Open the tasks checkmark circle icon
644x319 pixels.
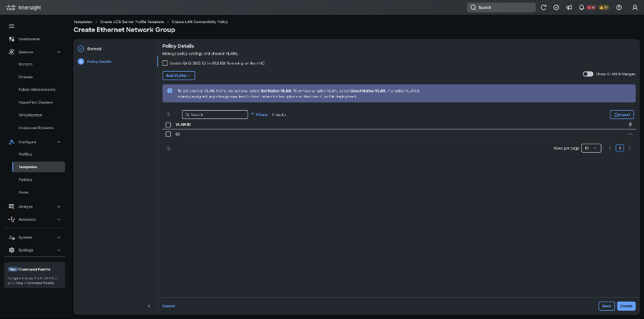556,8
